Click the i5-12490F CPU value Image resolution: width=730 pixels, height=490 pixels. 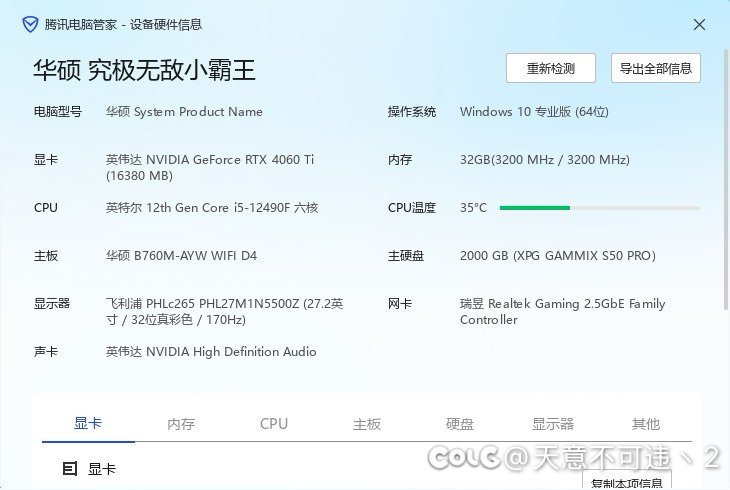(x=212, y=208)
